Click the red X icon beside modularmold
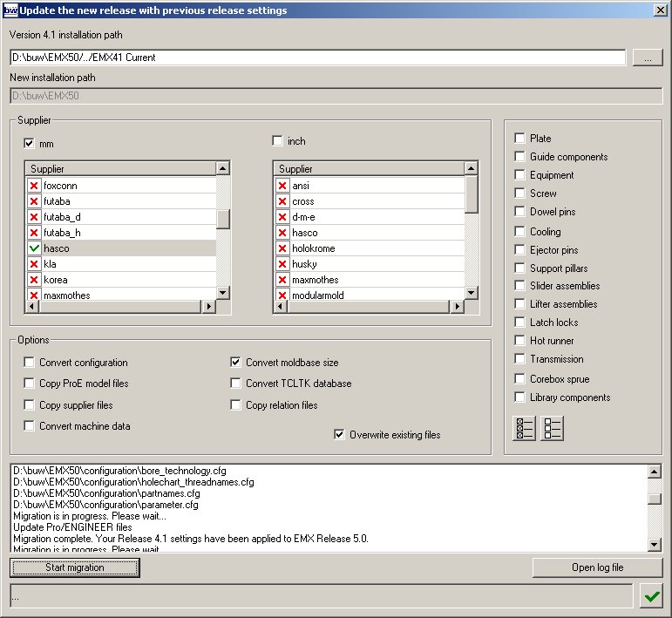Screen dimensions: 672x618 [x=282, y=295]
